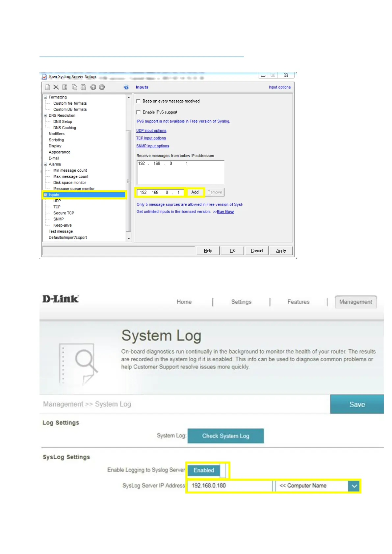392x554 pixels.
Task: Click the Help button in Kiwi dialog
Action: pos(208,251)
